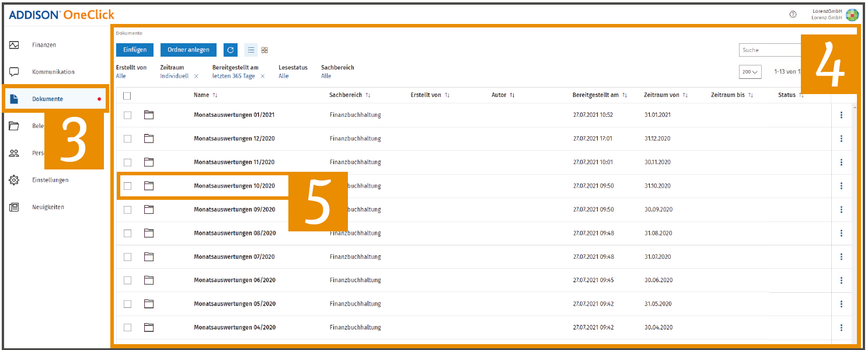Check the Monatsauswertungen 09/2020 row checkbox

[127, 210]
